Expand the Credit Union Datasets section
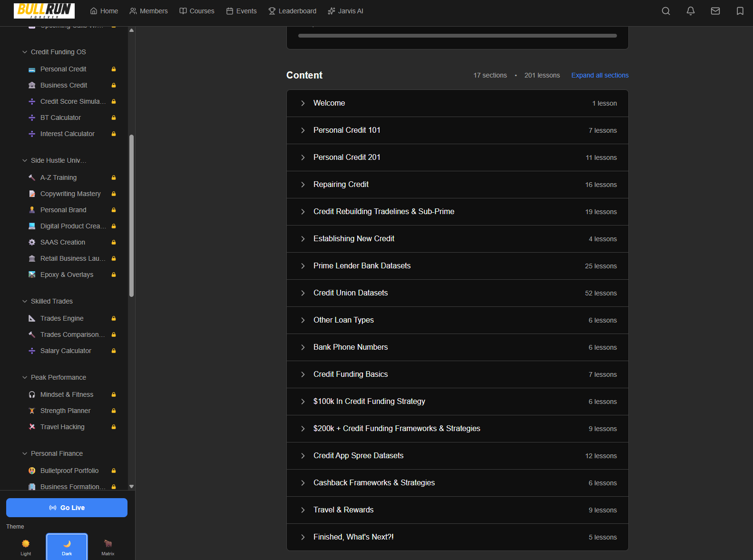The width and height of the screenshot is (753, 560). click(458, 293)
